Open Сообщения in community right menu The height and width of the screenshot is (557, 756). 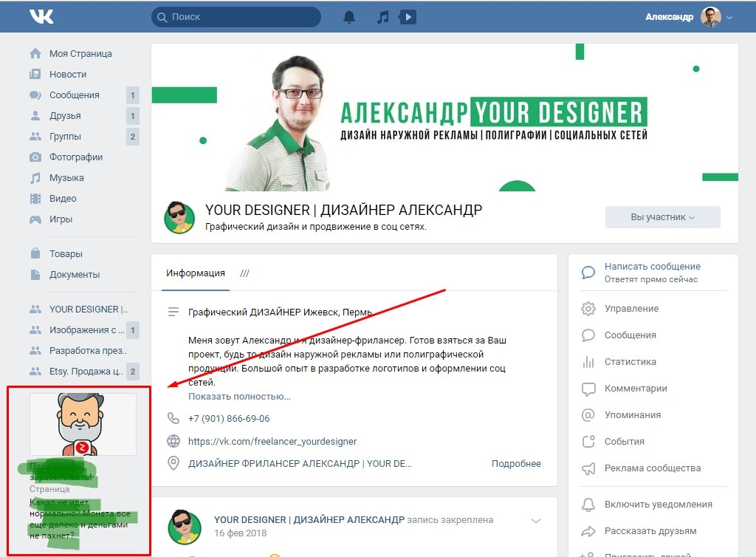[630, 335]
